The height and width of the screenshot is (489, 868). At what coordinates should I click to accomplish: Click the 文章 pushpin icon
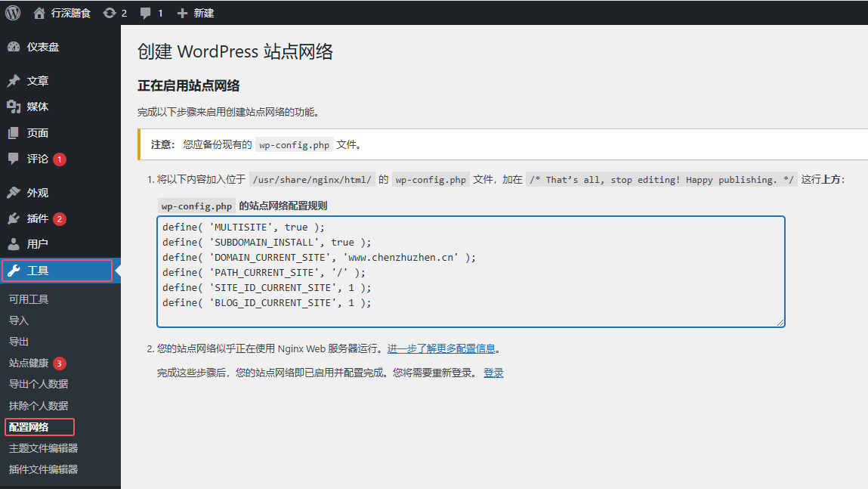(x=14, y=81)
